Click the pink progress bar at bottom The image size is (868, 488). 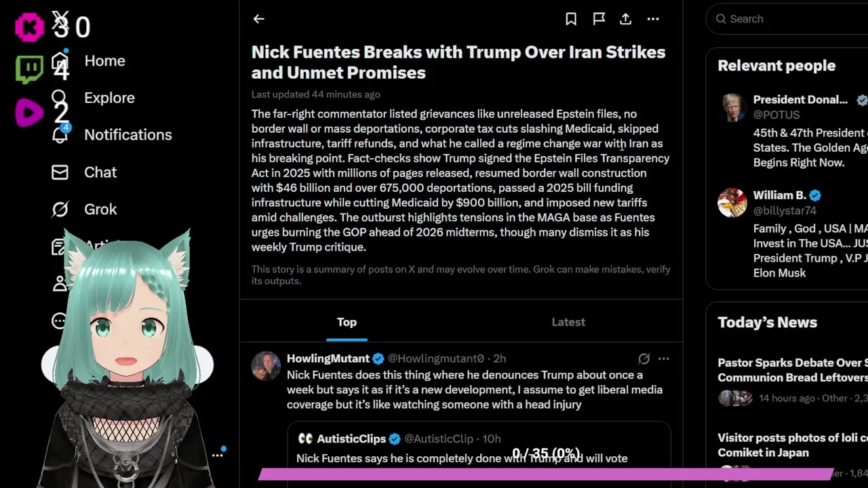pyautogui.click(x=546, y=474)
